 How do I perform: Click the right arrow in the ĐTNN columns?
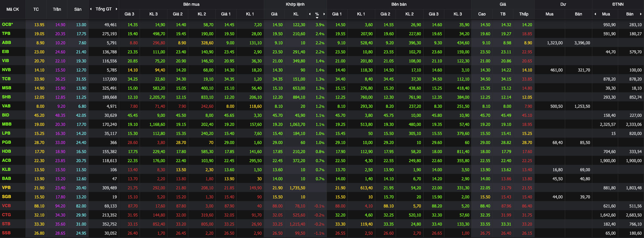pos(641,14)
